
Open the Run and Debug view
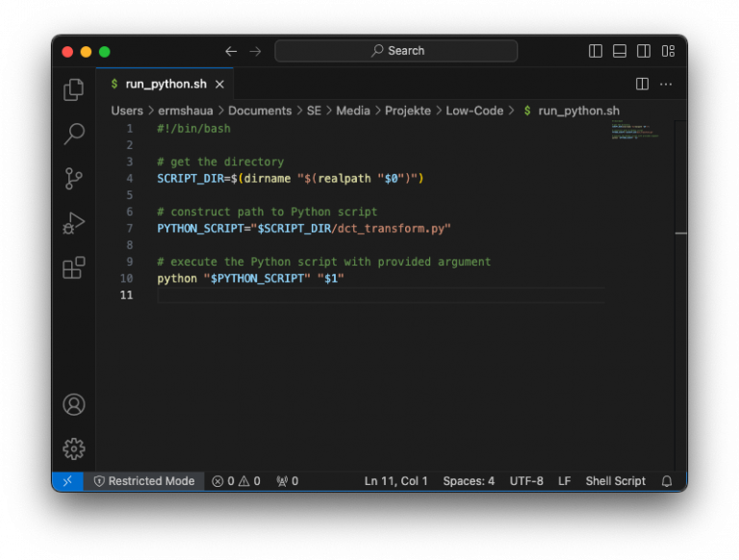(74, 223)
